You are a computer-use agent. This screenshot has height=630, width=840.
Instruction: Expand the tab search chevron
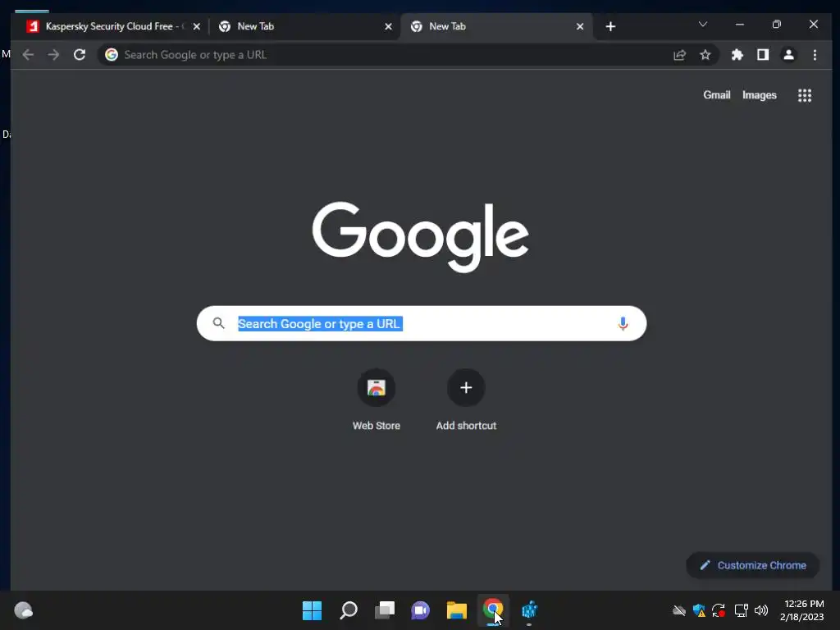click(703, 24)
